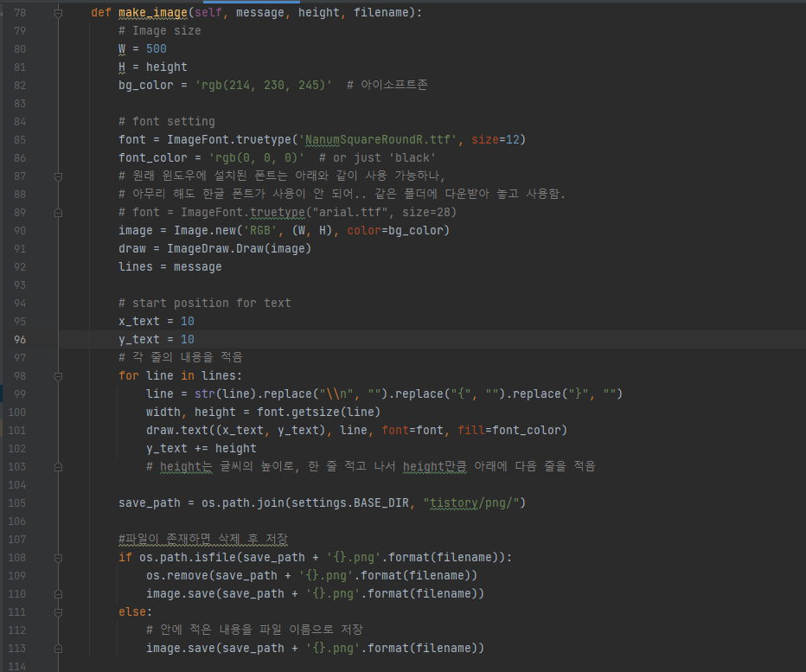Click line number 105 in the gutter
Viewport: 806px width, 672px height.
[17, 503]
